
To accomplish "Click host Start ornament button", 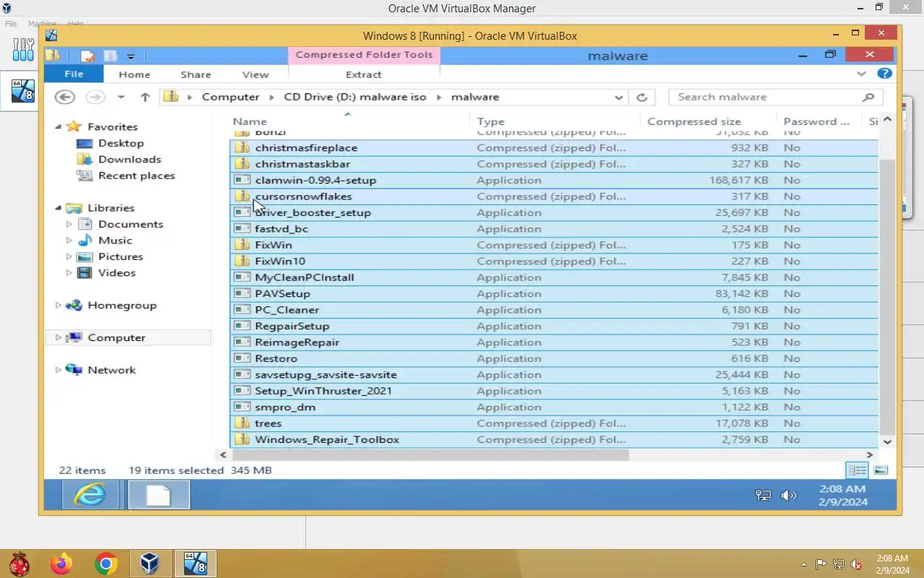I will 19,564.
